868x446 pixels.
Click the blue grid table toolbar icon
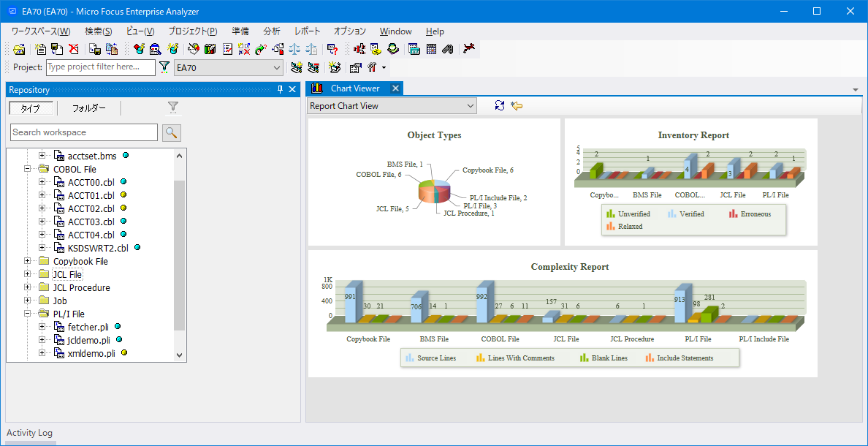point(431,49)
